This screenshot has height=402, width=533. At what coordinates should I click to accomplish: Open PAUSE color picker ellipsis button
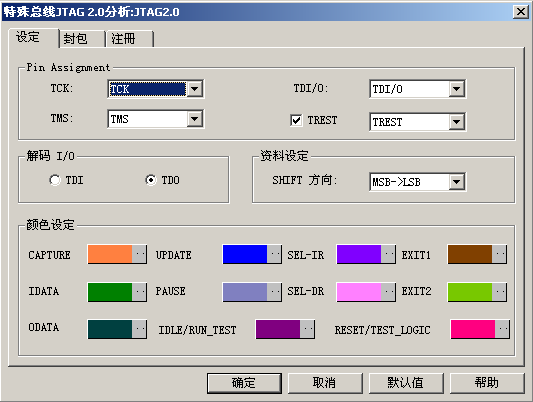coord(274,292)
